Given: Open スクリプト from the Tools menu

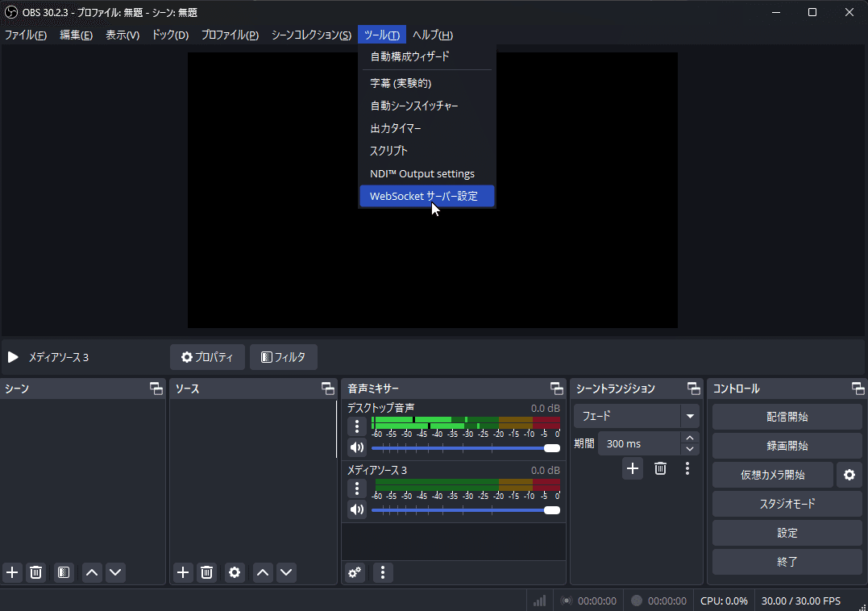Looking at the screenshot, I should coord(427,151).
